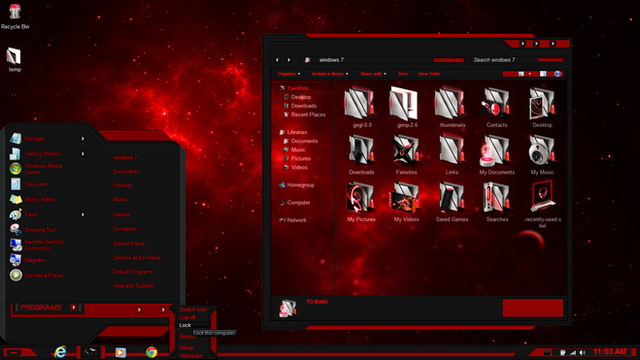
Task: Expand the Paint recent items arrow
Action: (82, 214)
